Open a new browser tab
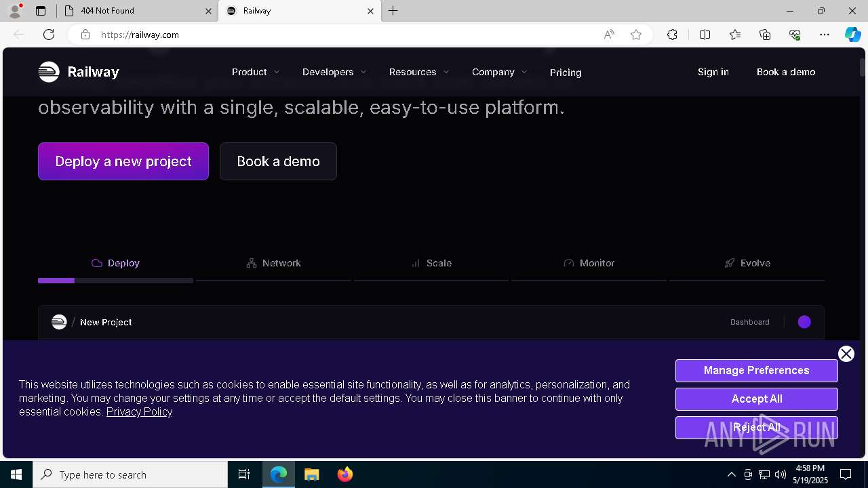Screen dimensions: 868x488 pos(393,11)
